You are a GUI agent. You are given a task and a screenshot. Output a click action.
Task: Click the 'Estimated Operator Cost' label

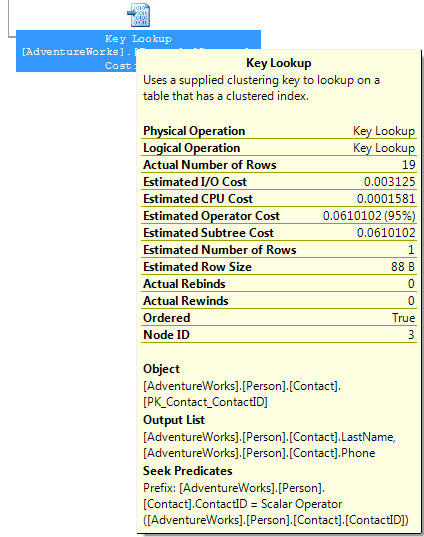coord(211,216)
